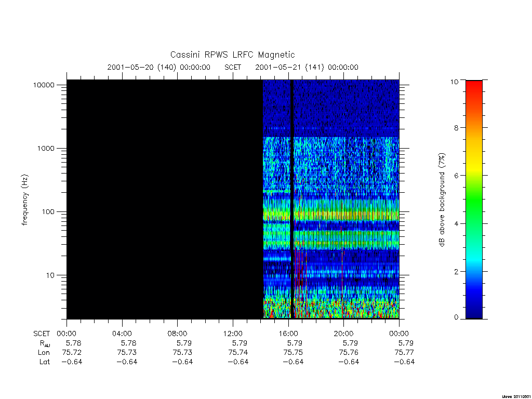Click the 'Lat' row label

pos(45,362)
